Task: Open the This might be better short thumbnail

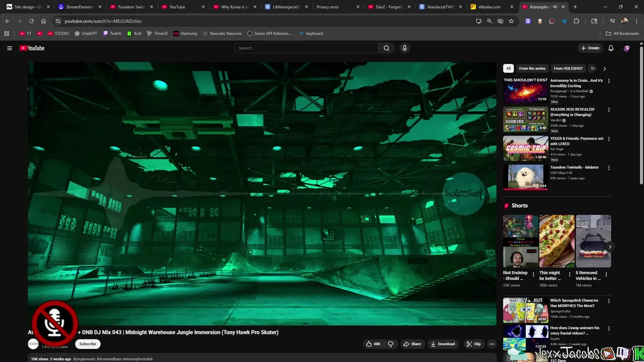Action: pyautogui.click(x=557, y=241)
